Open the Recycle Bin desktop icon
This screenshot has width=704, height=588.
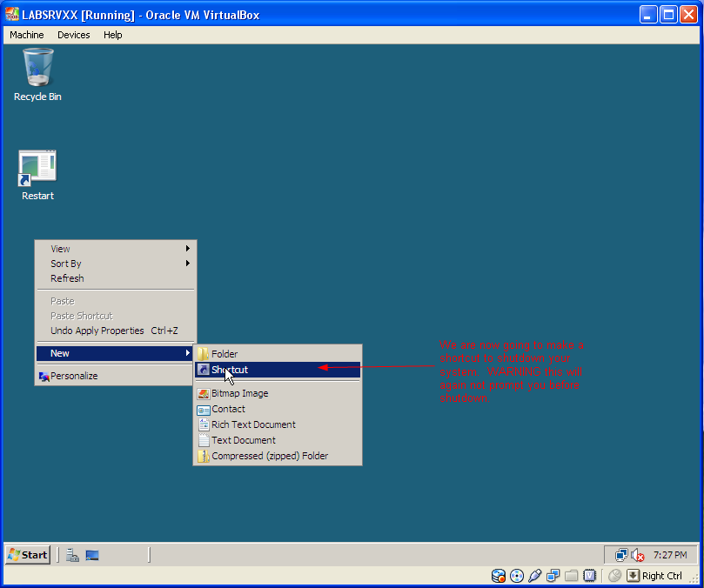37,75
